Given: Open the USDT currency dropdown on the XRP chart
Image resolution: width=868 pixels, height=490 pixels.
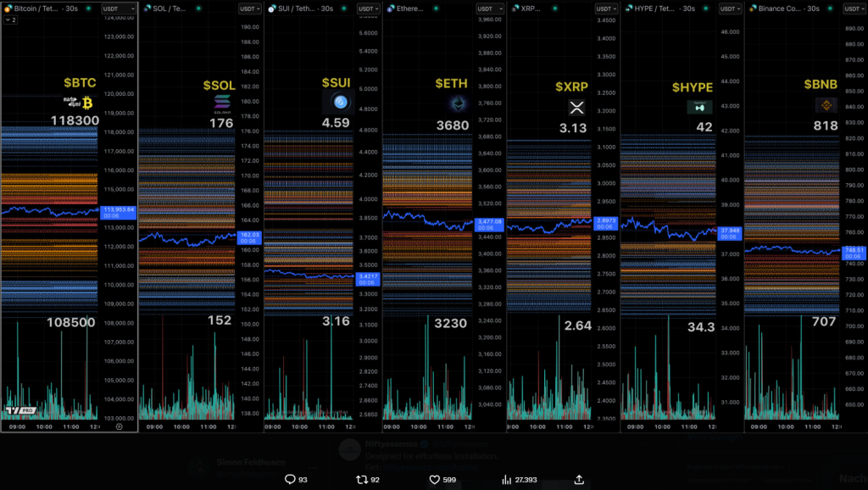Looking at the screenshot, I should tap(607, 8).
